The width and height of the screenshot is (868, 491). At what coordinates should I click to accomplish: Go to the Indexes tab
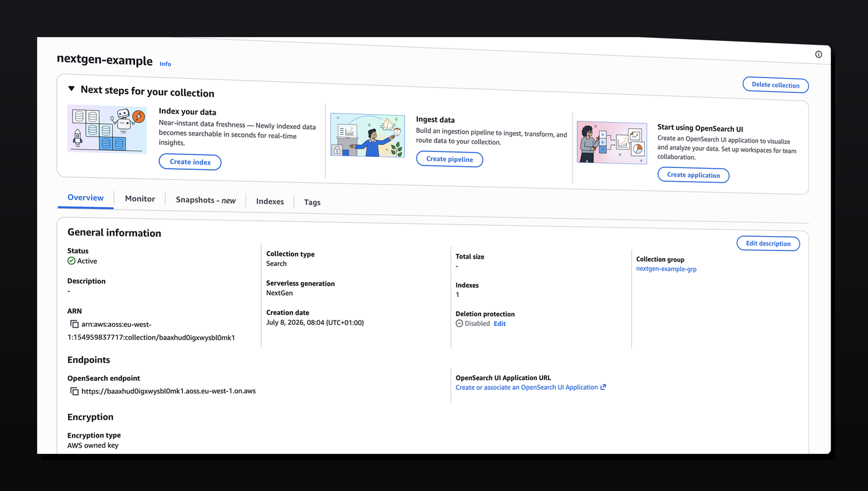270,201
